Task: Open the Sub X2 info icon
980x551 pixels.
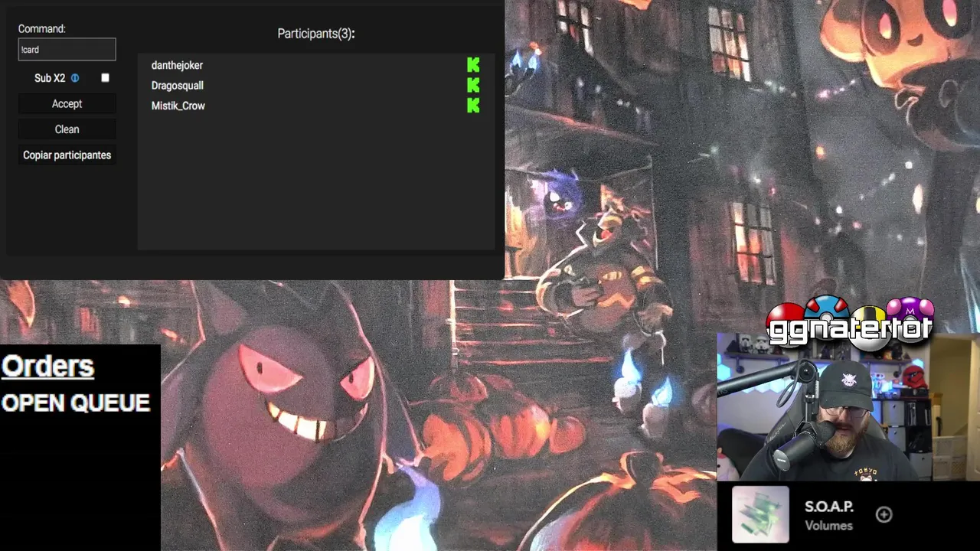Action: [x=75, y=78]
